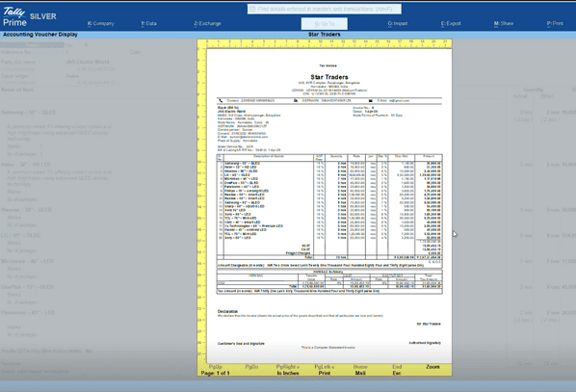Click Zoom in the preview bar
The image size is (576, 392).
point(432,367)
